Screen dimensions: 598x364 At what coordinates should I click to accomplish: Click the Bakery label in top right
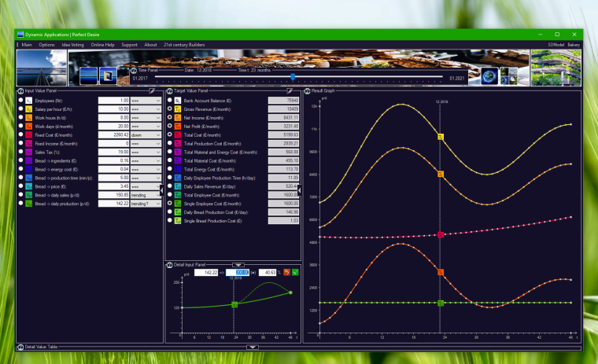(574, 45)
